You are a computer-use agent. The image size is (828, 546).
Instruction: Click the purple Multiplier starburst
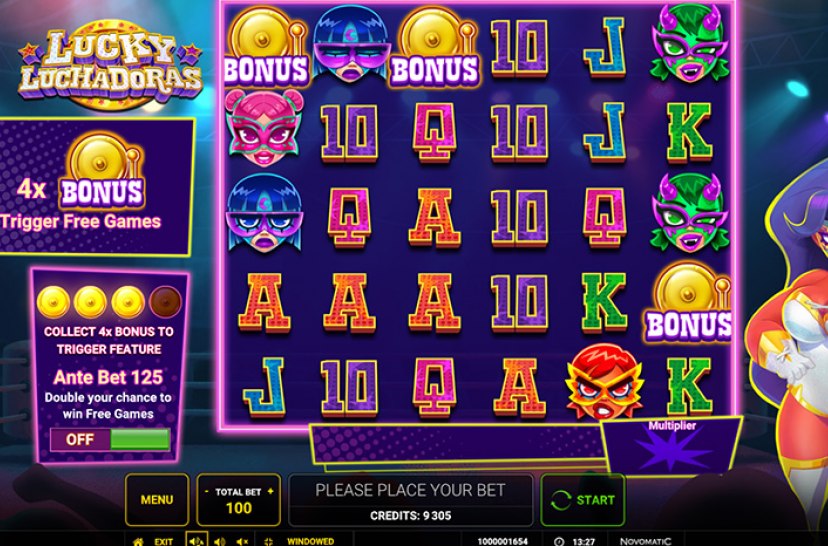[x=672, y=450]
